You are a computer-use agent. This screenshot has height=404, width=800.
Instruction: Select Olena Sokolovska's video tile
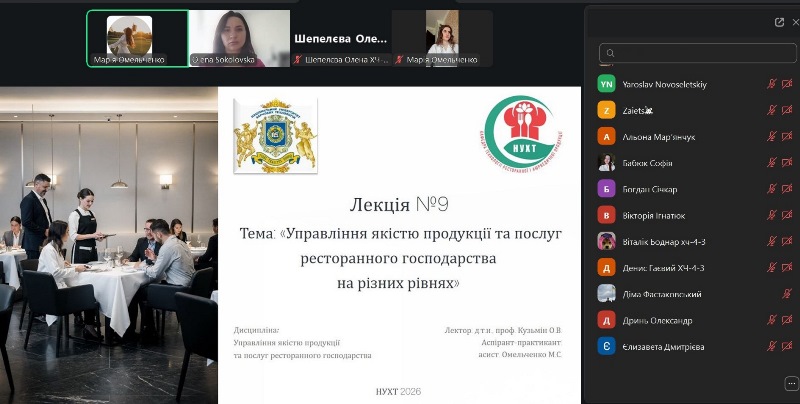pyautogui.click(x=239, y=39)
